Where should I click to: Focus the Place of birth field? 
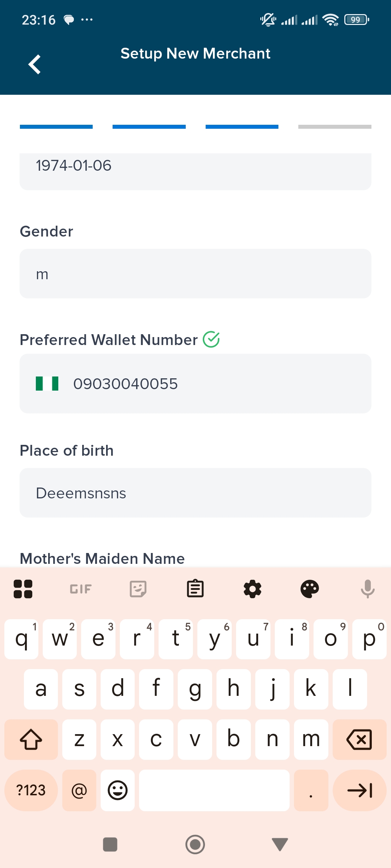click(195, 493)
